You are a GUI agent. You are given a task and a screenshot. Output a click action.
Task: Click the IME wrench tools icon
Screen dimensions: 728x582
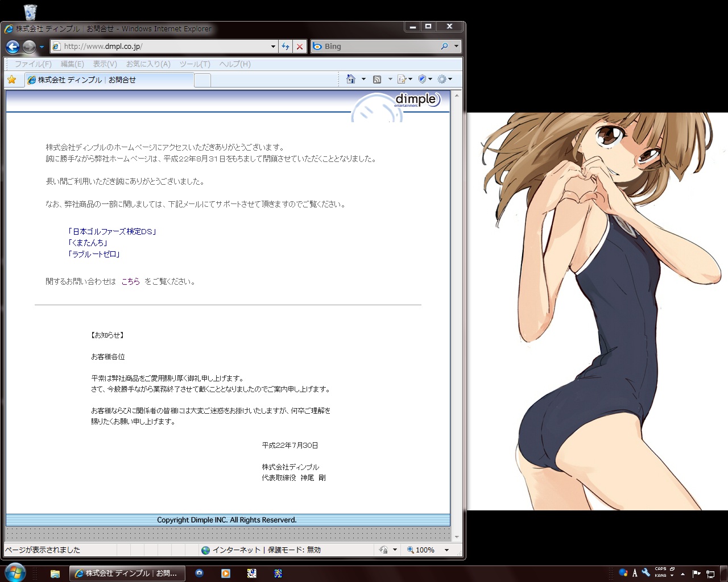[x=646, y=573]
